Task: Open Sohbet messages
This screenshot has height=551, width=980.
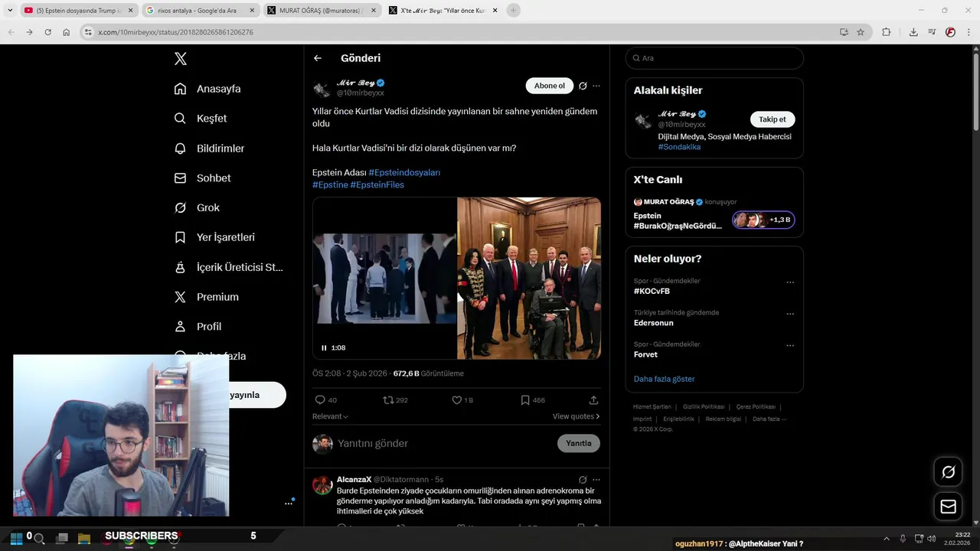Action: (x=202, y=178)
